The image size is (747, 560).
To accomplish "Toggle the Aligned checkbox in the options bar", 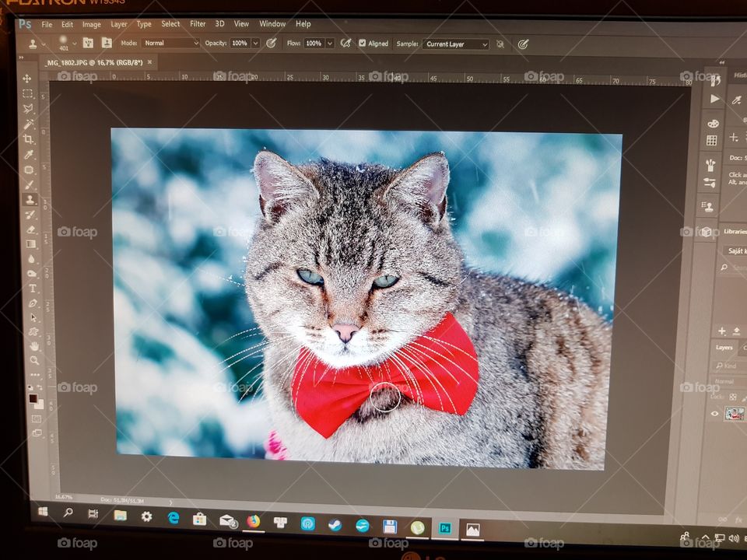I will point(363,44).
